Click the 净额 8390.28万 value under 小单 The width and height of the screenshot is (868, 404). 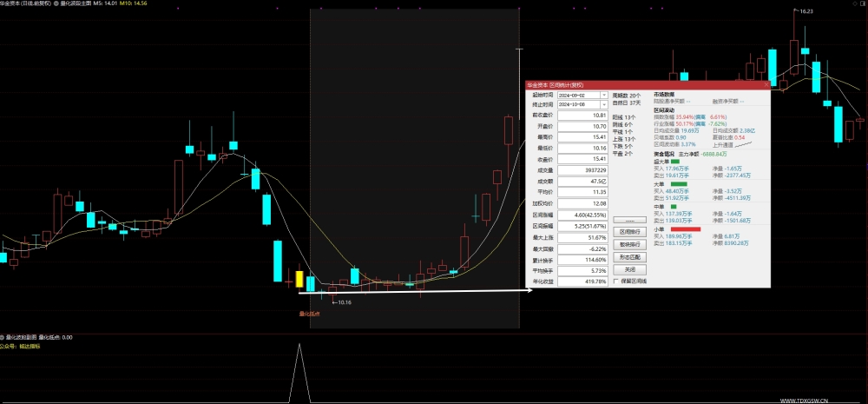pos(736,243)
